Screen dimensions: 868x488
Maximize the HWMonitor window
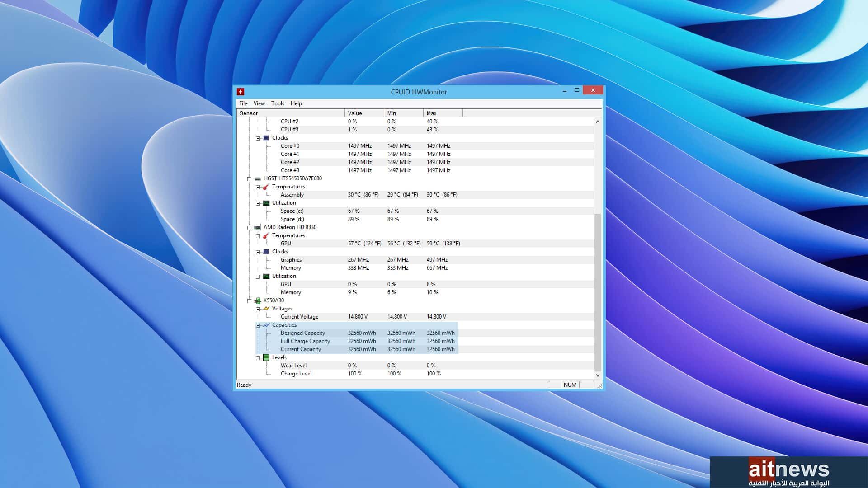pyautogui.click(x=577, y=90)
